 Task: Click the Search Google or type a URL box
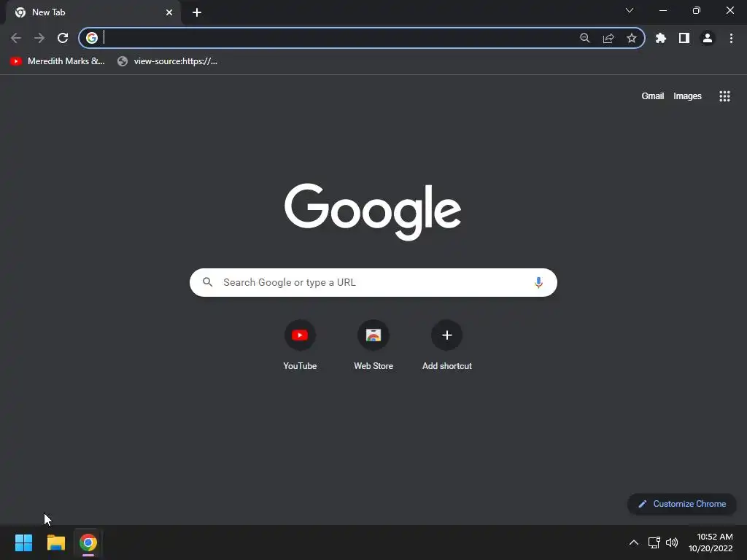coord(373,282)
